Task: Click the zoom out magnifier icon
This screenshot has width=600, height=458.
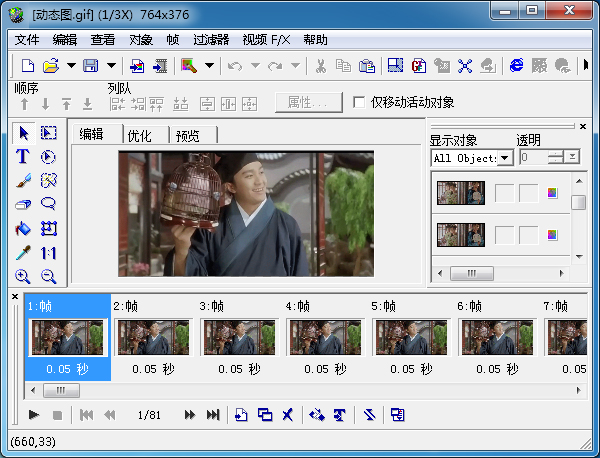Action: pos(49,276)
